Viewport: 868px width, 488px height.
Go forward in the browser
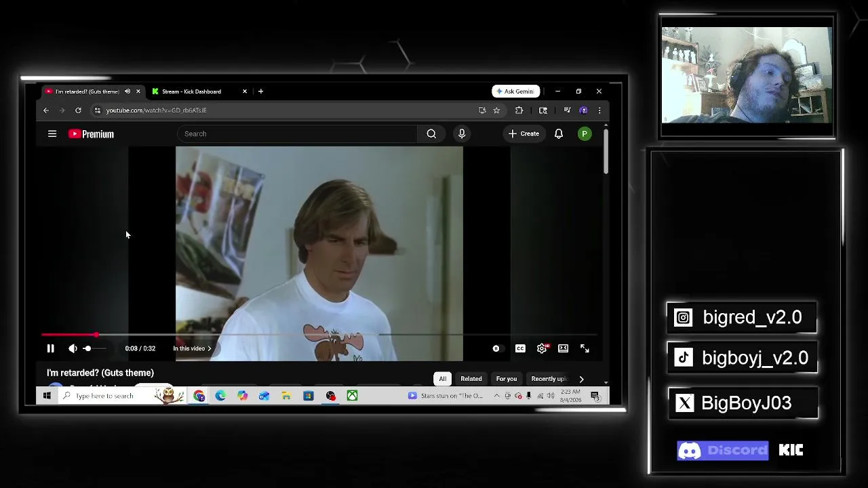pos(62,110)
